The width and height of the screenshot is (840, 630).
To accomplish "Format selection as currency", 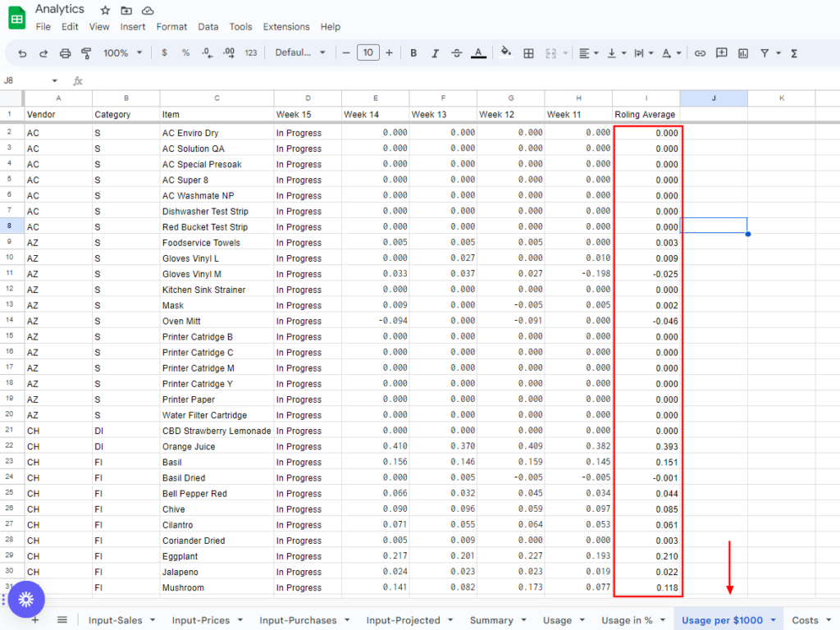I will click(165, 52).
